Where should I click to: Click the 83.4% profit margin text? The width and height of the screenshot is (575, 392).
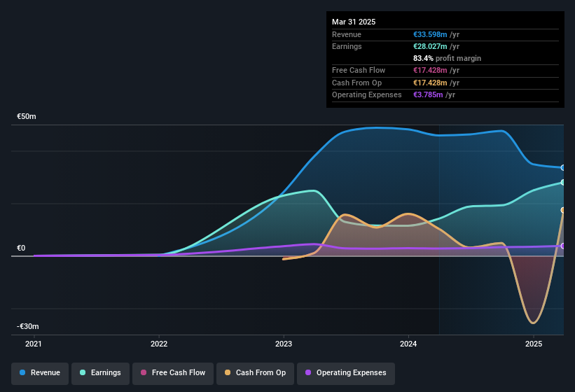[447, 58]
